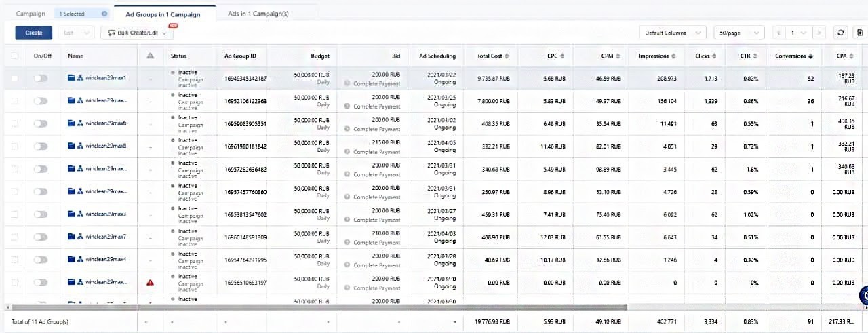Click hierarchy icon beside winclean29max7
This screenshot has width=868, height=333.
(x=81, y=237)
